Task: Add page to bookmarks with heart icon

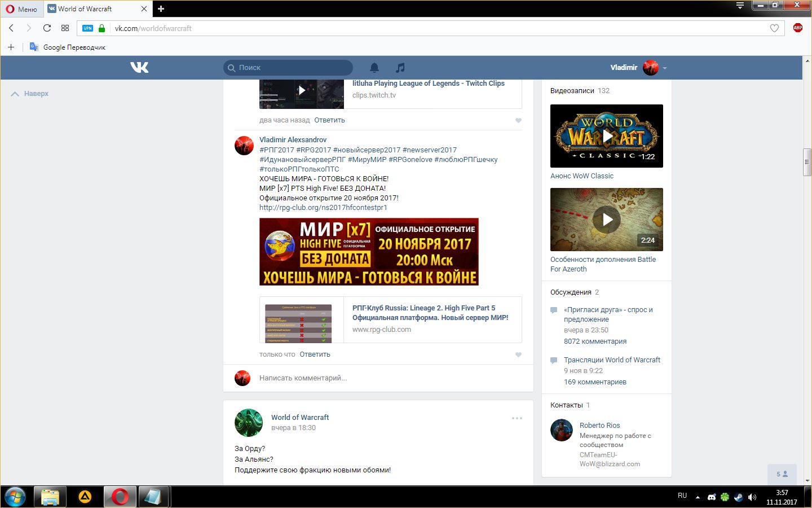Action: point(774,28)
